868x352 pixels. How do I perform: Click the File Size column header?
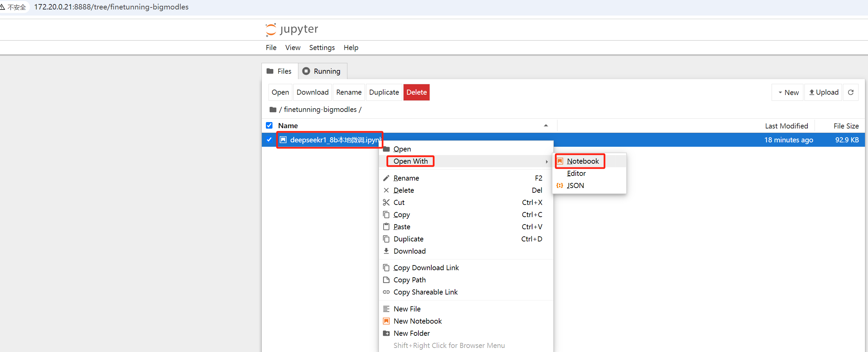tap(846, 126)
